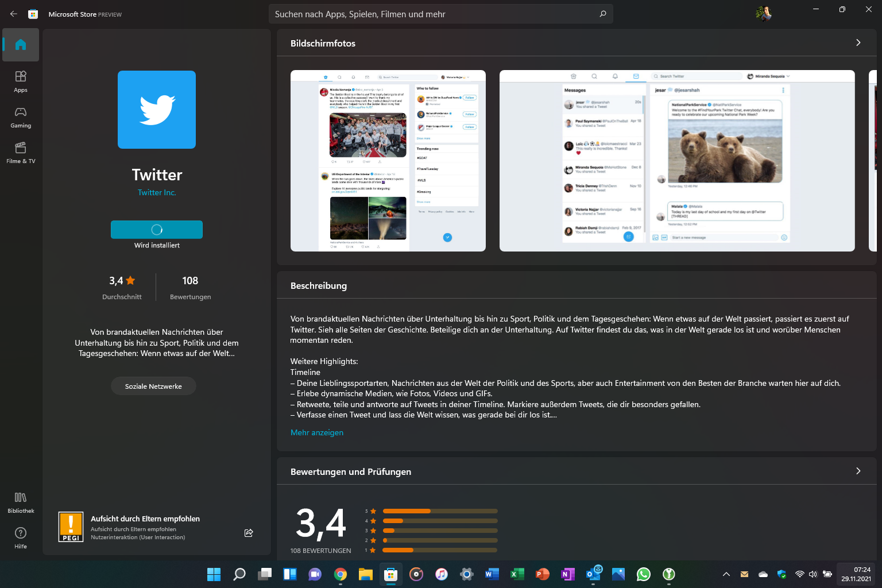The height and width of the screenshot is (588, 882).
Task: Click Soziale Netzwerke category button
Action: click(x=153, y=386)
